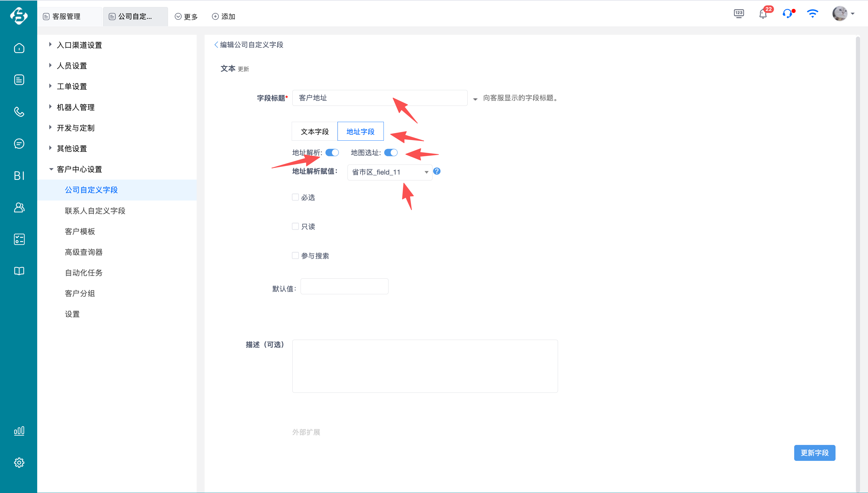The width and height of the screenshot is (868, 493).
Task: Open the notification bell with 22 badge
Action: 763,14
